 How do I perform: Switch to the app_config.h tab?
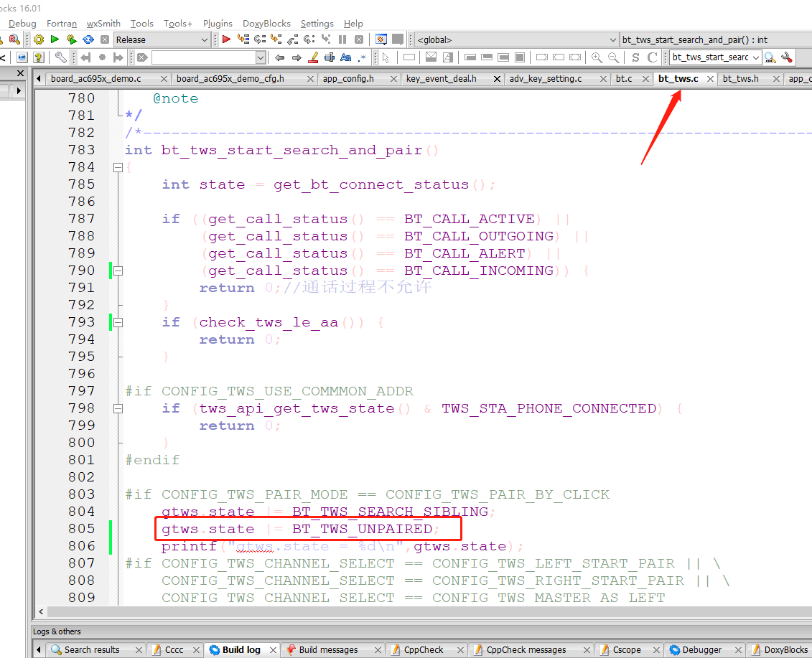(348, 79)
